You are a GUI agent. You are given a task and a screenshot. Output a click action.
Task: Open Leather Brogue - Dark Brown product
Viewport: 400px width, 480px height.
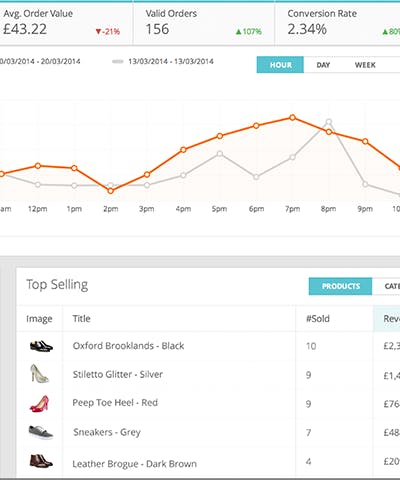(x=135, y=464)
